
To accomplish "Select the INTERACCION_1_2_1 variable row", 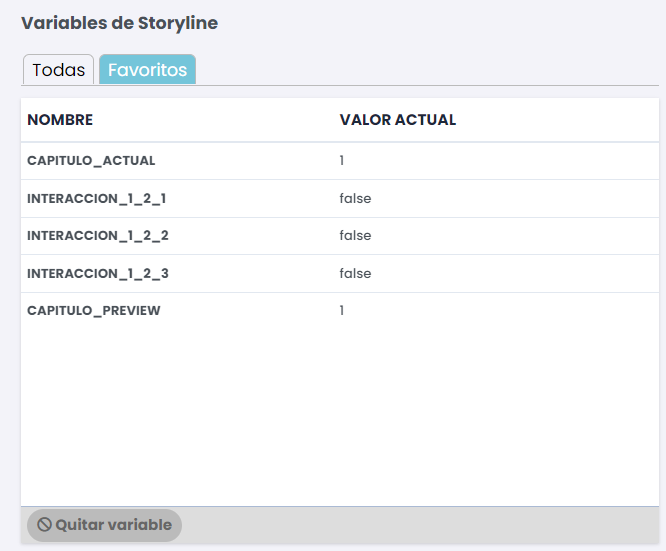I will (x=340, y=198).
